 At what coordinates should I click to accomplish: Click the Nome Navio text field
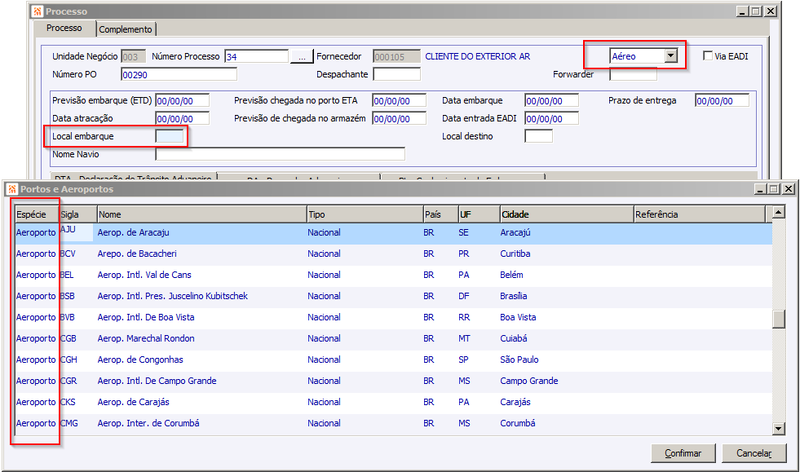pos(280,154)
